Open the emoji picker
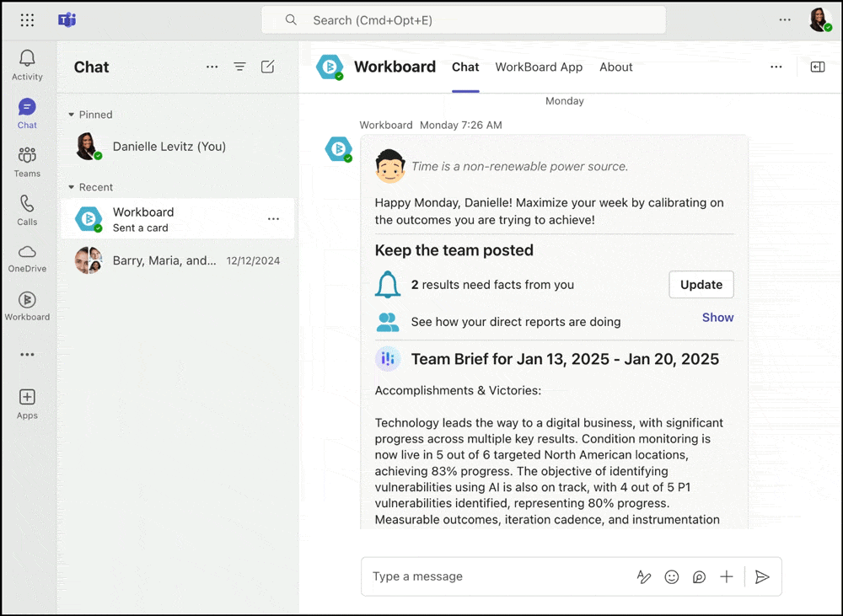Viewport: 843px width, 616px height. click(x=672, y=576)
